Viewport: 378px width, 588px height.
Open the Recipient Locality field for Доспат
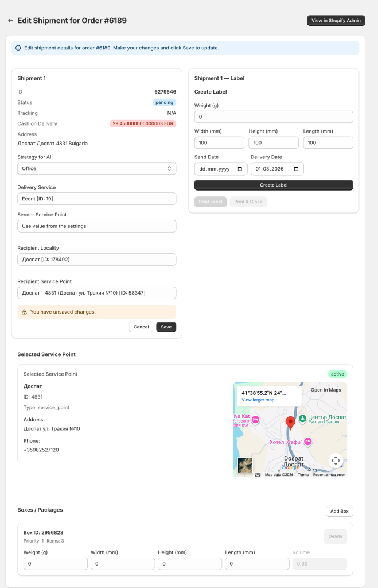[x=96, y=260]
